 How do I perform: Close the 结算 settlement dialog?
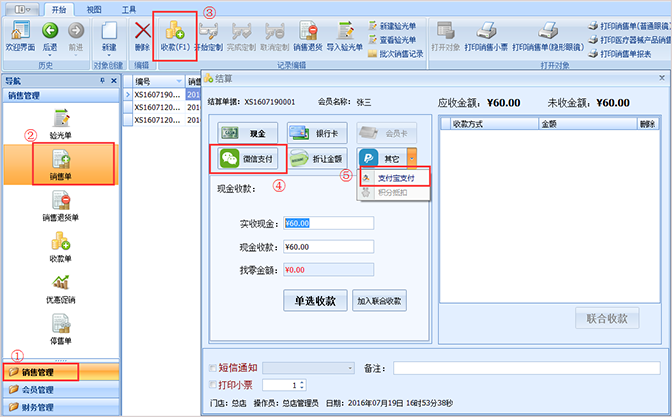click(x=662, y=78)
